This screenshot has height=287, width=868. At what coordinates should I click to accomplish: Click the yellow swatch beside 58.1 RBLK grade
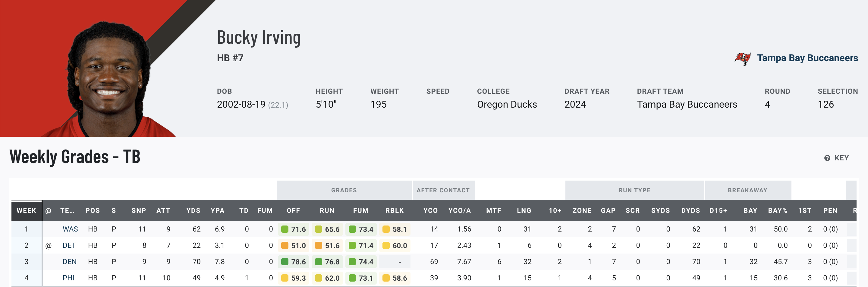(386, 229)
